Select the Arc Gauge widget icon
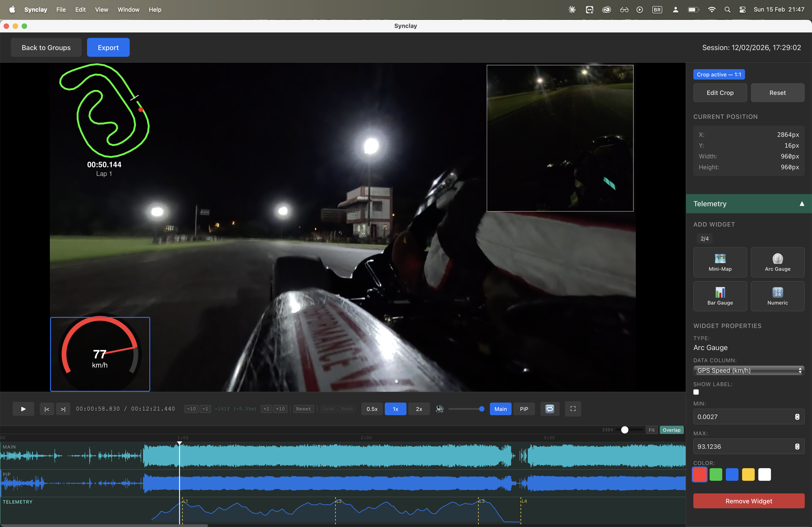This screenshot has height=527, width=812. [x=778, y=262]
